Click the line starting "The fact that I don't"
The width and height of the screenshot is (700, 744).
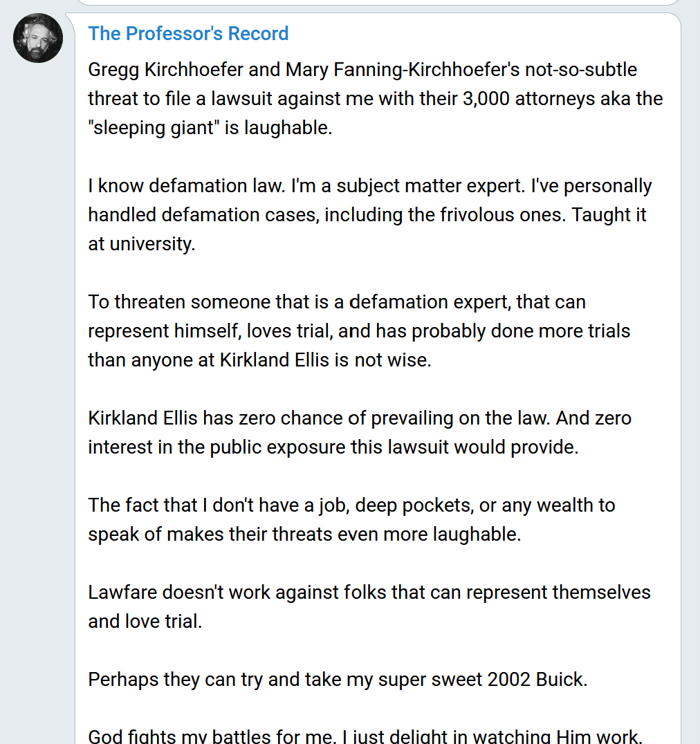pyautogui.click(x=351, y=505)
